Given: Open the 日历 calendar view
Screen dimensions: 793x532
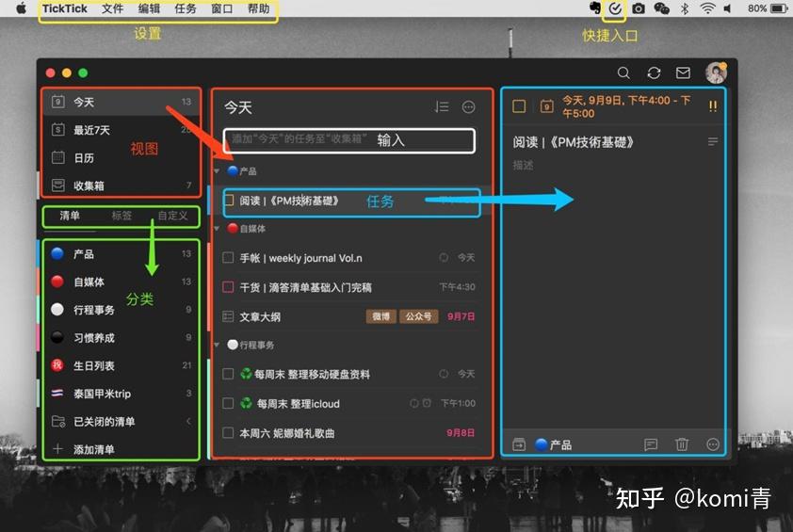Looking at the screenshot, I should coord(121,158).
